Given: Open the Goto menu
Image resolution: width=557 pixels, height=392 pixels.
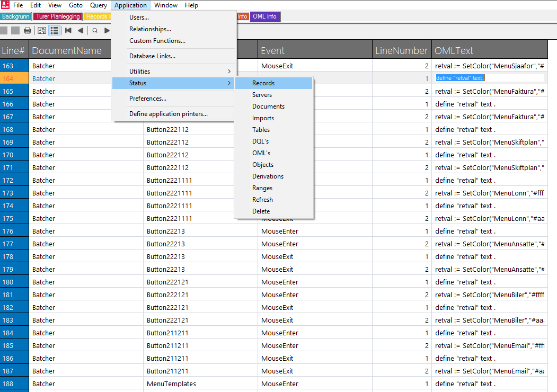Looking at the screenshot, I should (76, 5).
